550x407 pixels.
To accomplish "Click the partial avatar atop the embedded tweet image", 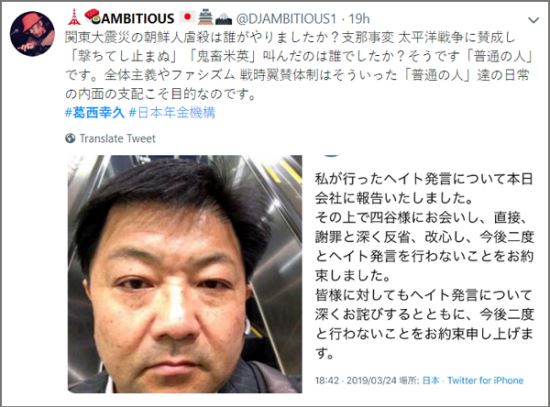I will tap(332, 155).
